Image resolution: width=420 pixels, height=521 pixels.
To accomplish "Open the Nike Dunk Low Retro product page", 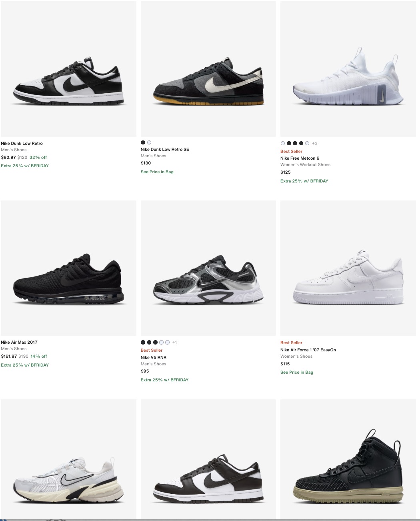I will 22,143.
